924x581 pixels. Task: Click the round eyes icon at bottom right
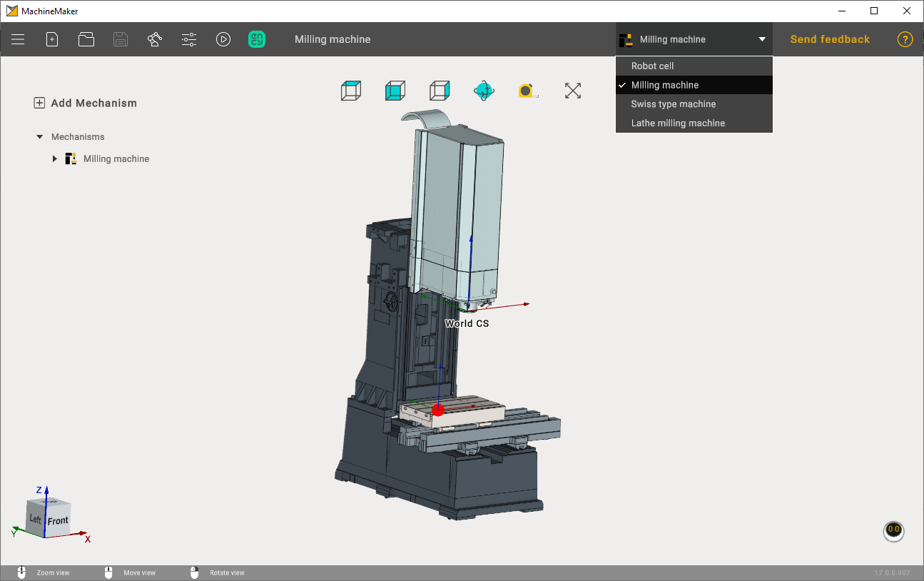click(x=893, y=531)
